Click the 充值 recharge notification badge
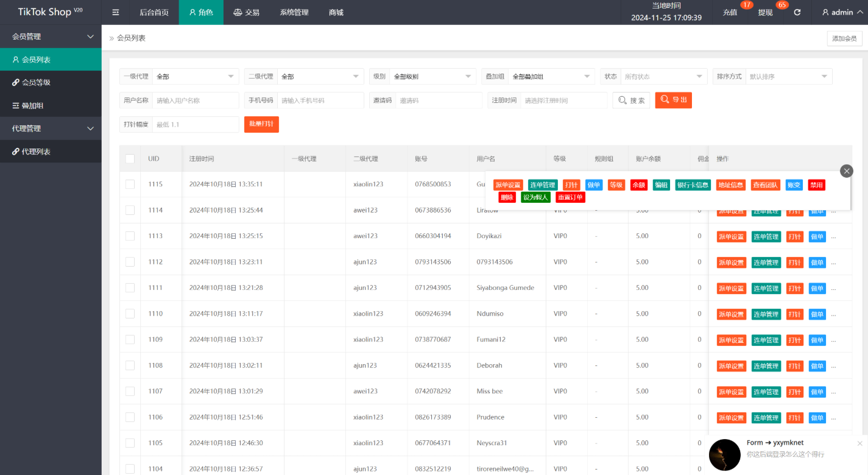The height and width of the screenshot is (475, 868). tap(746, 5)
